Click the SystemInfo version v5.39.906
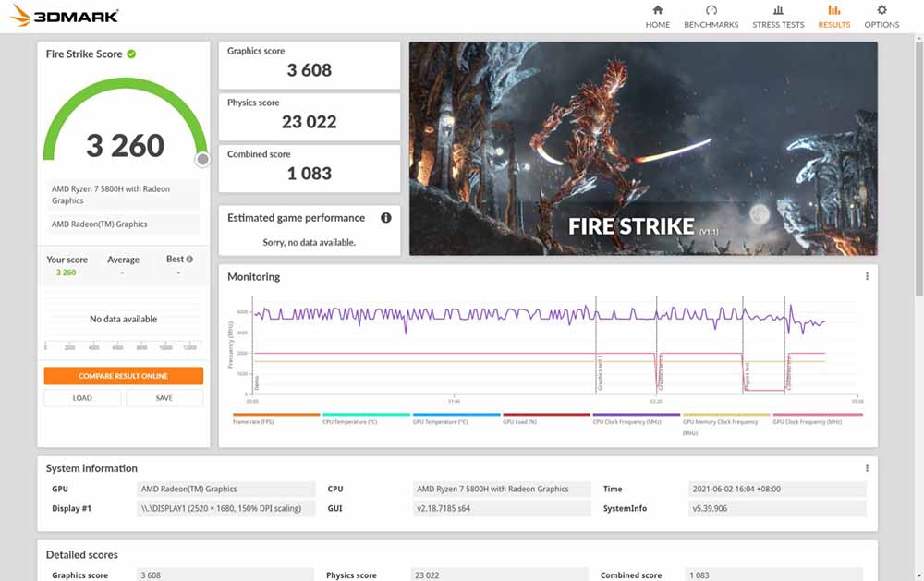 (777, 509)
